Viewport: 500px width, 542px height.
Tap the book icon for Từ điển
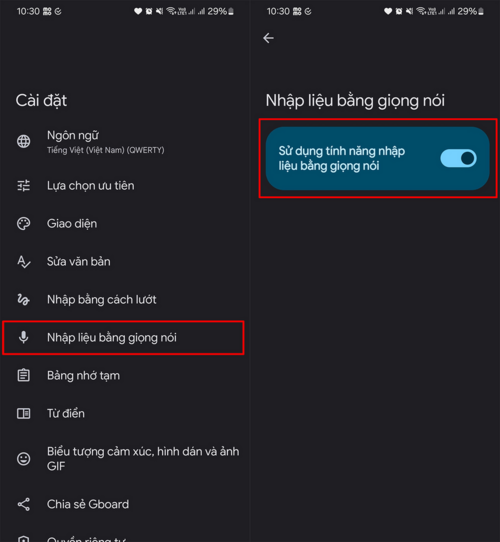[x=24, y=413]
